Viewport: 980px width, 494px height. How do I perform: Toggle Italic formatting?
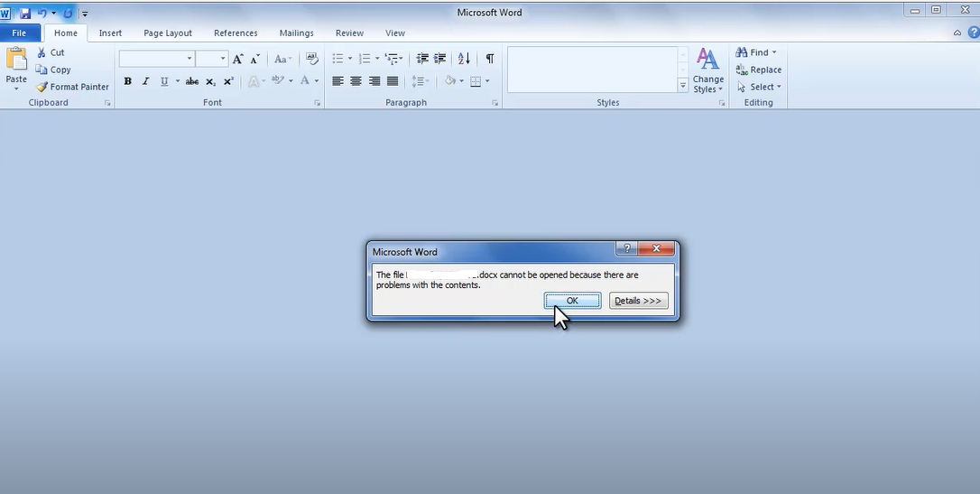point(145,81)
